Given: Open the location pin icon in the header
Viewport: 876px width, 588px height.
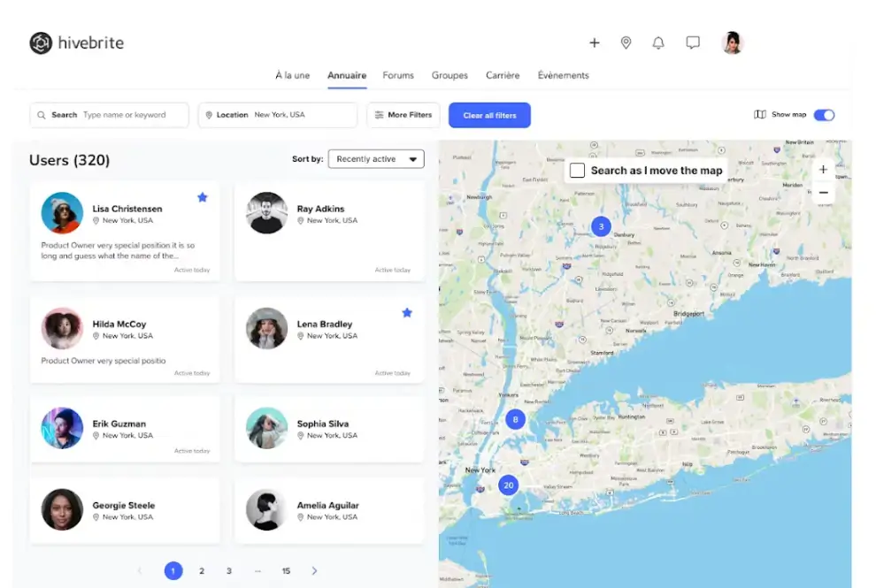Looking at the screenshot, I should (x=626, y=42).
